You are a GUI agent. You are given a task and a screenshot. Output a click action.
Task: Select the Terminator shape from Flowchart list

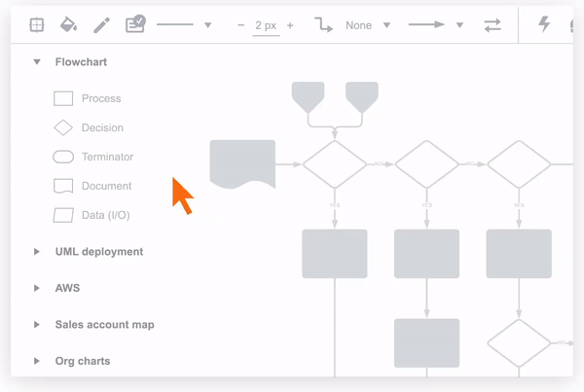point(63,157)
